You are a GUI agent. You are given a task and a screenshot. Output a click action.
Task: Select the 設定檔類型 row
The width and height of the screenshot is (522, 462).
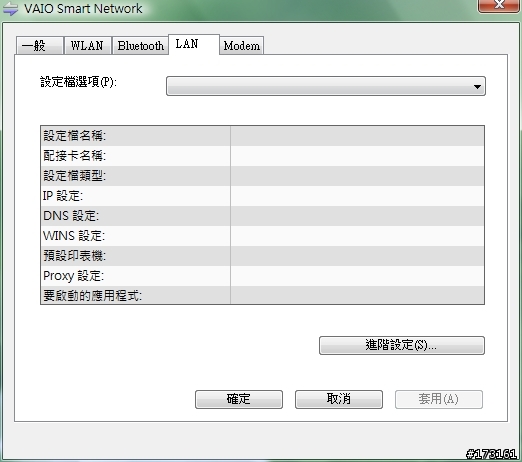[262, 176]
